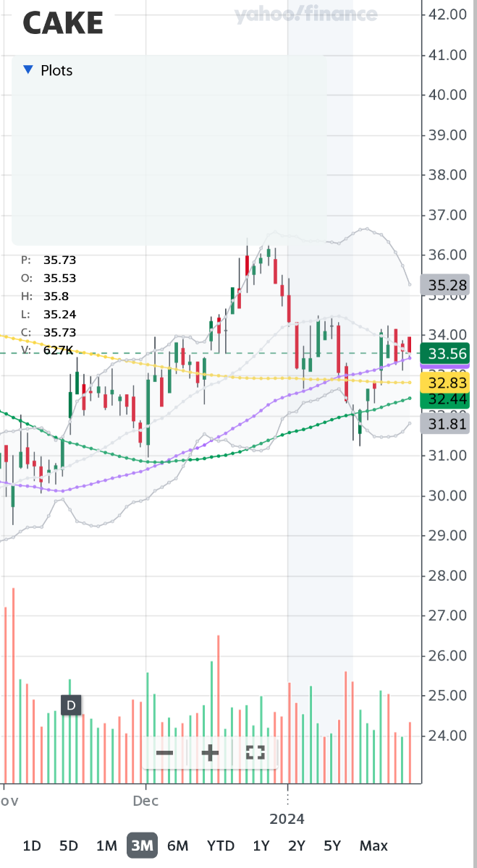Image resolution: width=477 pixels, height=868 pixels.
Task: Choose the 1Y time range
Action: click(x=261, y=846)
